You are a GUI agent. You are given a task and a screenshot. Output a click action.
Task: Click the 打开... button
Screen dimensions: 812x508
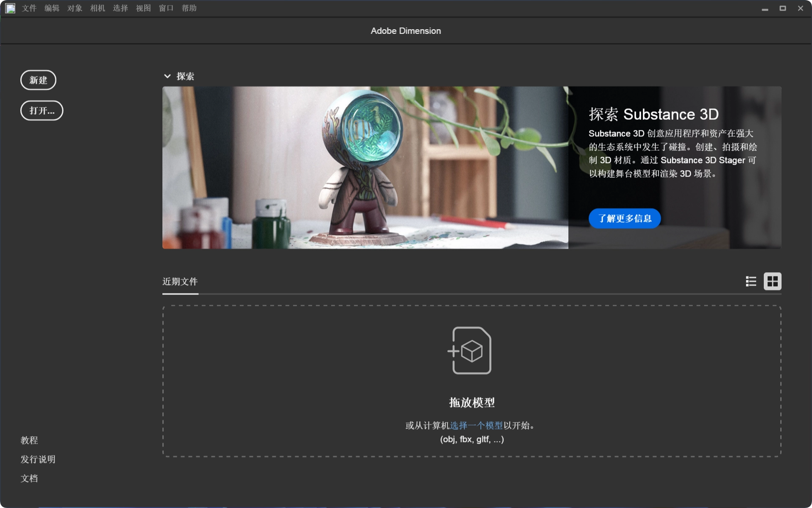[41, 110]
